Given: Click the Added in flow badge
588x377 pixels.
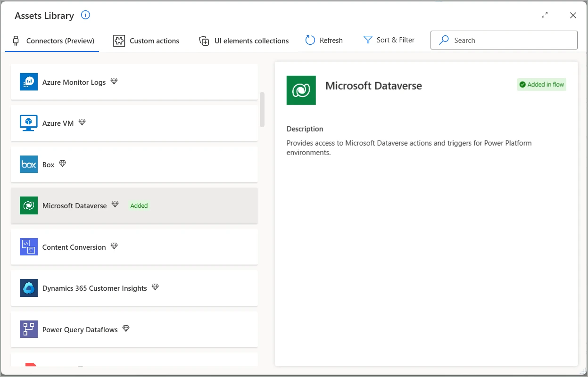Looking at the screenshot, I should pos(541,85).
